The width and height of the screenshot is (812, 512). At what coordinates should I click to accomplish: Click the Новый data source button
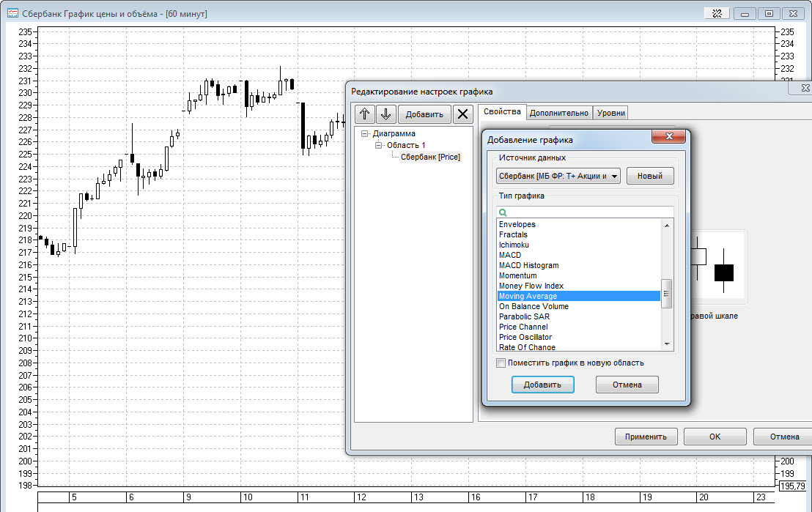(x=650, y=176)
